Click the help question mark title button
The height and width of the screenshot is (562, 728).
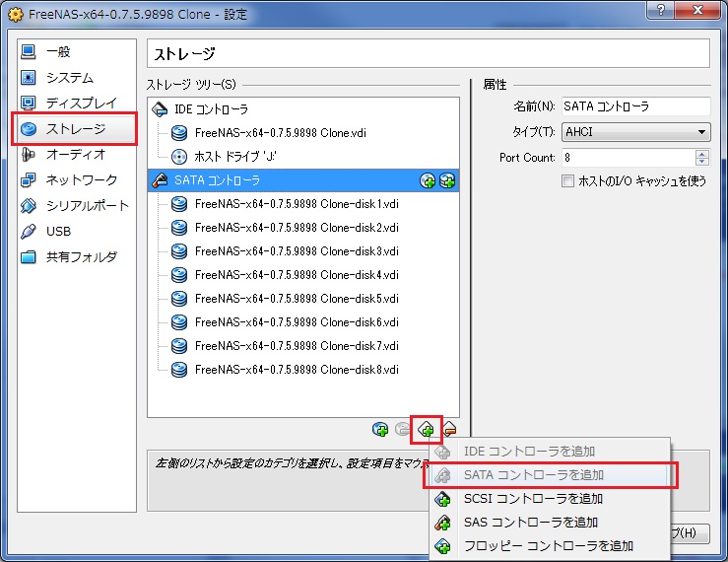[661, 10]
